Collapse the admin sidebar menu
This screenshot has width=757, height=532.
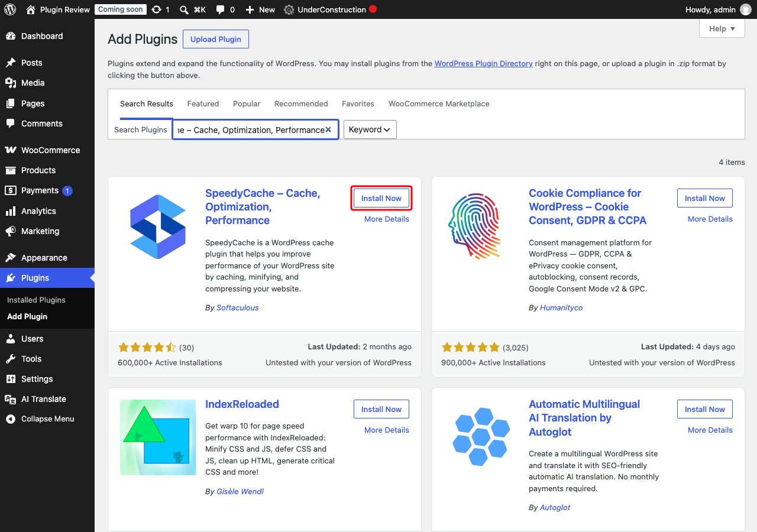[47, 419]
